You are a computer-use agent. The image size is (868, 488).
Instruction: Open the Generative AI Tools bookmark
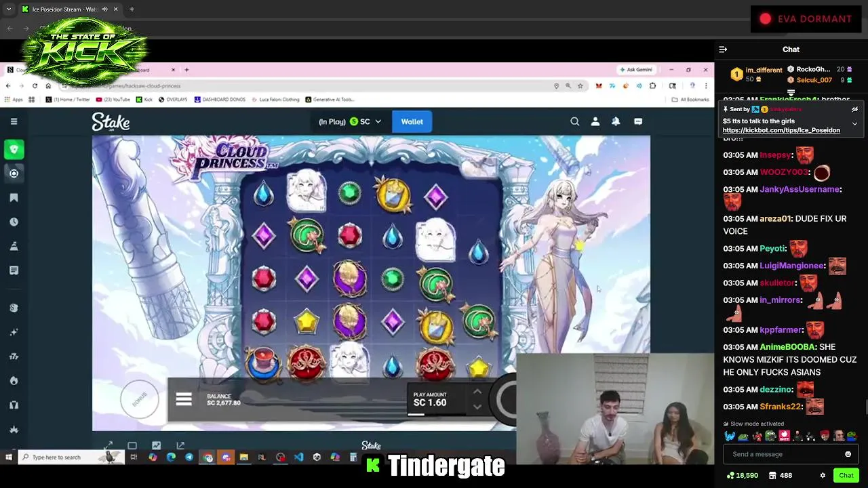click(332, 99)
